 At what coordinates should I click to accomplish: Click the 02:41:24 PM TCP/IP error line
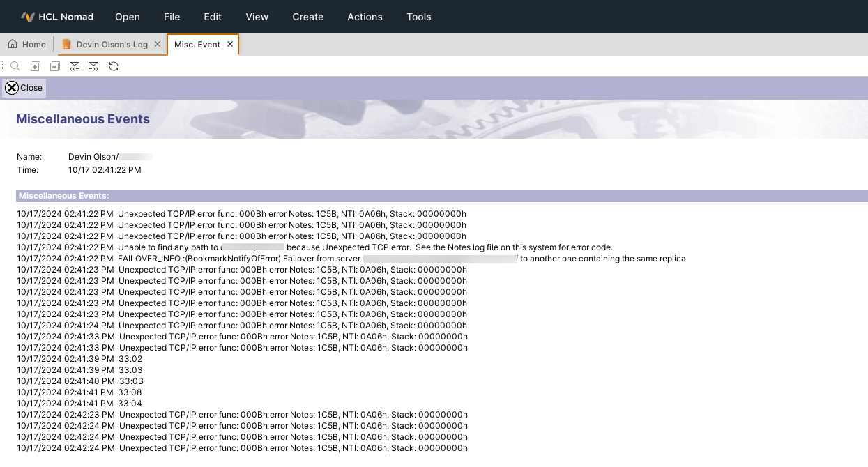point(242,326)
